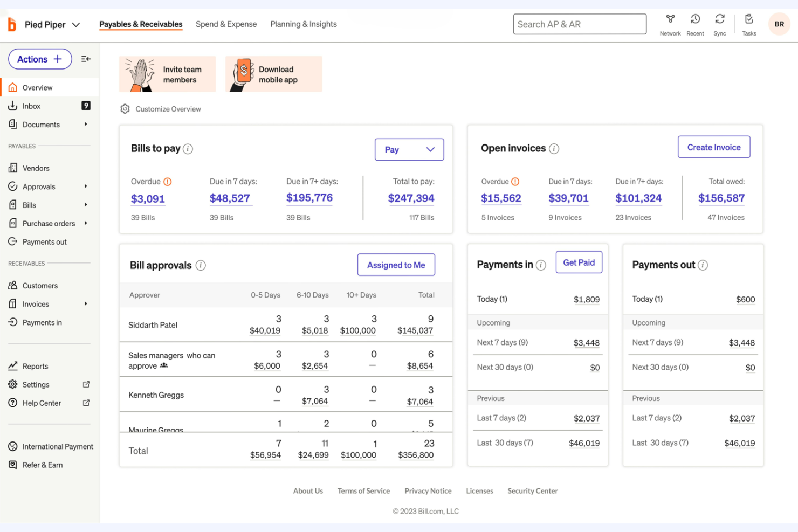Click the Download mobile app banner

[x=274, y=74]
